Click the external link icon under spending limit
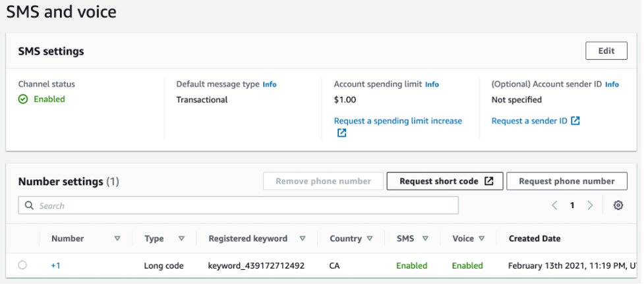 coord(341,133)
